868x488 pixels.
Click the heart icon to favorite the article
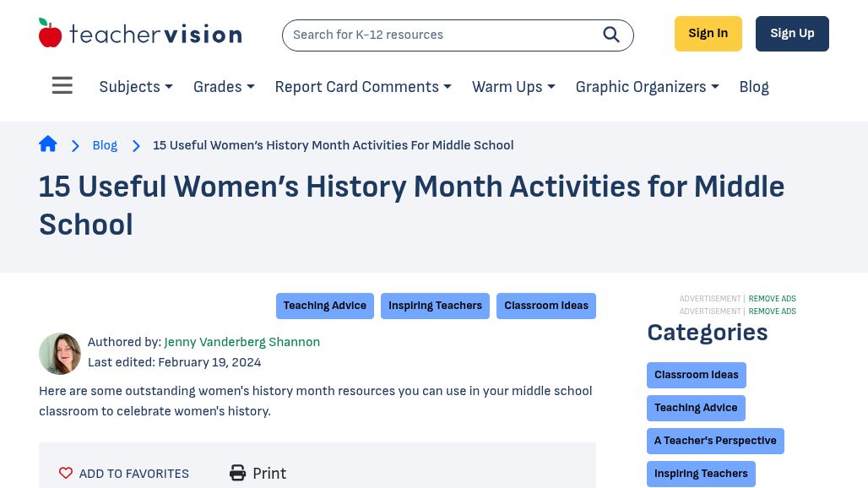(x=66, y=473)
